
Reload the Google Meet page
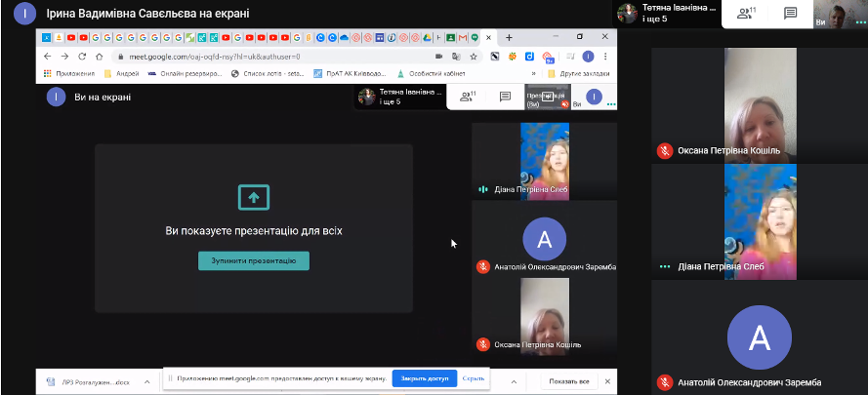(82, 57)
